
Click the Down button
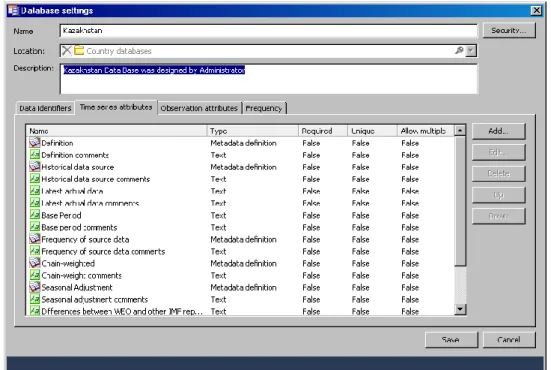pos(499,216)
